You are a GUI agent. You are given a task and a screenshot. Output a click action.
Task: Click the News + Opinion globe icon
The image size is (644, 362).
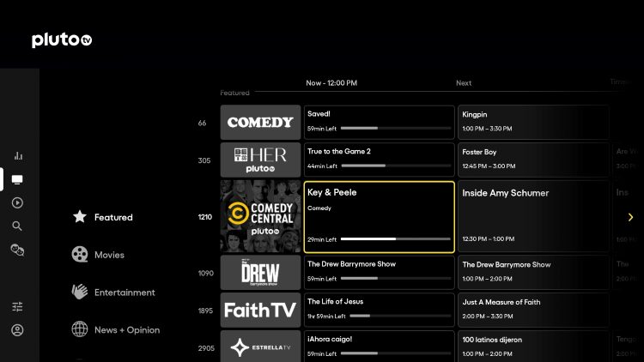pyautogui.click(x=80, y=329)
